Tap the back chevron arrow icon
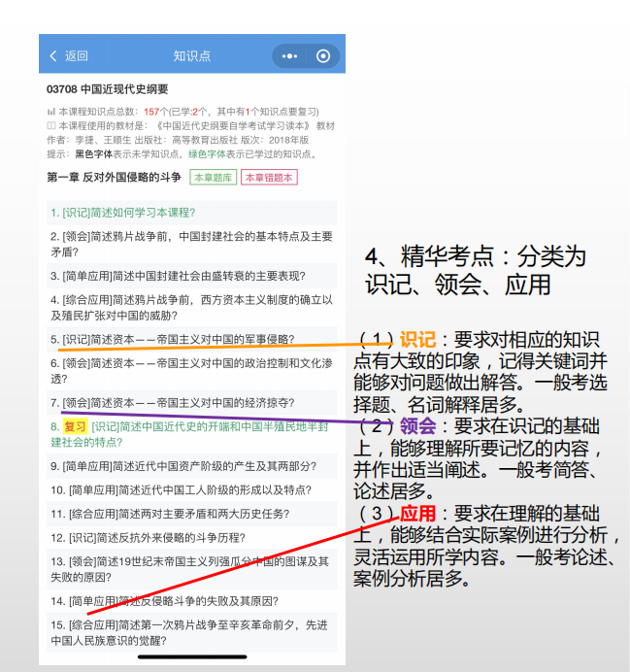The width and height of the screenshot is (630, 672). pos(53,55)
